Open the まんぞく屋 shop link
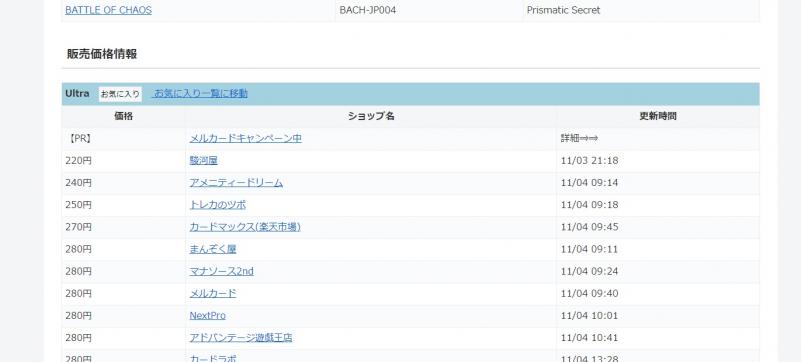Image resolution: width=801 pixels, height=362 pixels. (213, 249)
